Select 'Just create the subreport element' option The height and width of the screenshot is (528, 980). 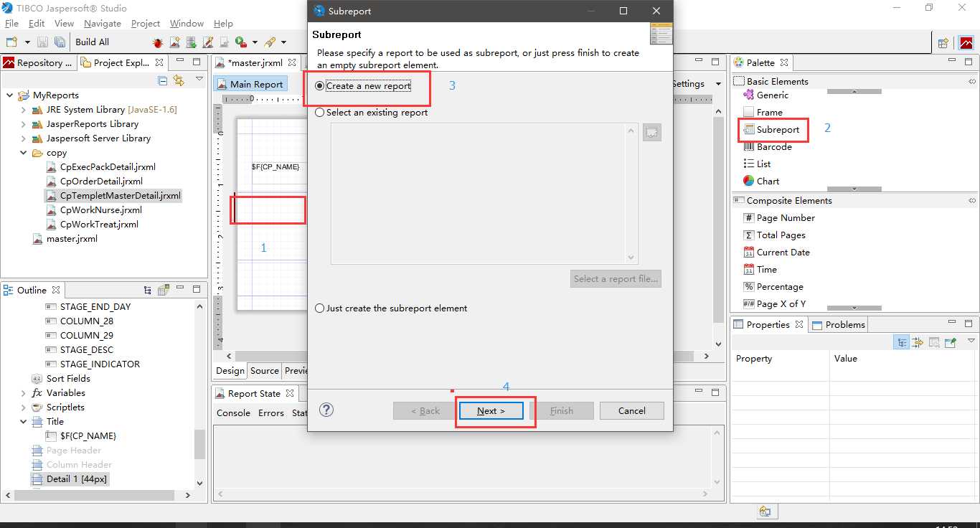[391, 308]
